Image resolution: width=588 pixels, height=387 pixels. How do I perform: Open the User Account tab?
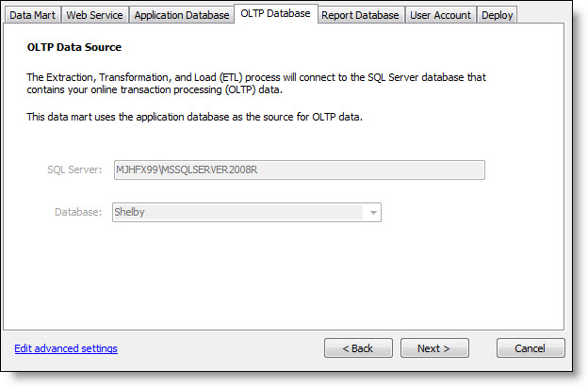coord(442,15)
